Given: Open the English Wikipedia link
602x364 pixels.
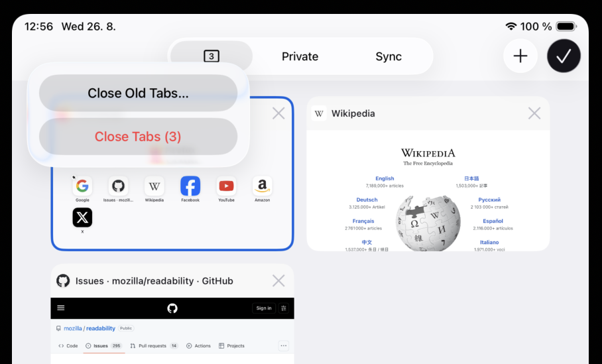Looking at the screenshot, I should [x=385, y=178].
